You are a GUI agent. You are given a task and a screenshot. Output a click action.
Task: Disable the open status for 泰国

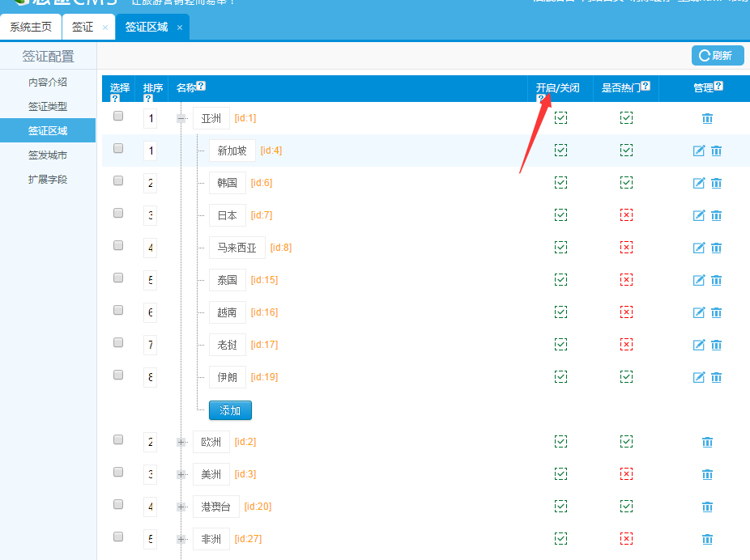coord(560,280)
